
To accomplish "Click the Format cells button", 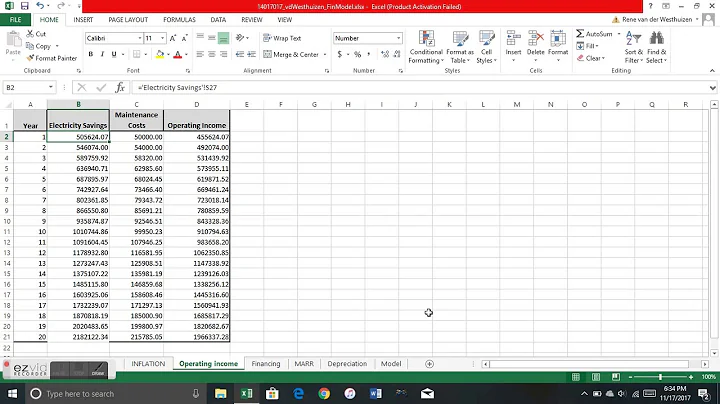I will (x=558, y=46).
